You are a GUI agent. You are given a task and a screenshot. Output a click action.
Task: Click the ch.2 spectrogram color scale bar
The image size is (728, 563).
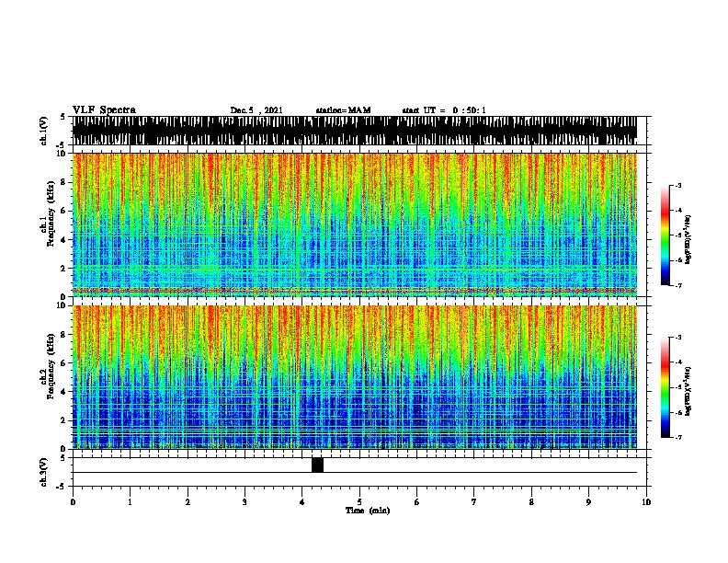(x=665, y=387)
